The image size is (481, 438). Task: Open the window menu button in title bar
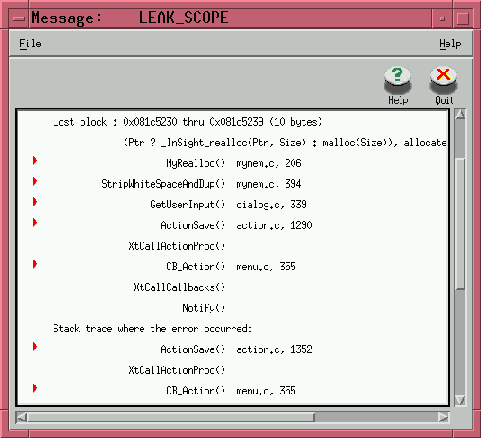point(19,19)
